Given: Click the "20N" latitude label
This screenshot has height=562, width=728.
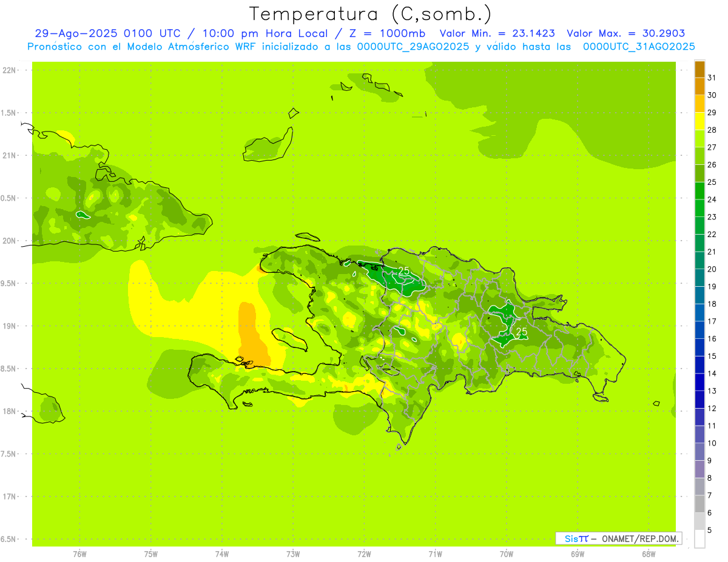Looking at the screenshot, I should [x=9, y=241].
